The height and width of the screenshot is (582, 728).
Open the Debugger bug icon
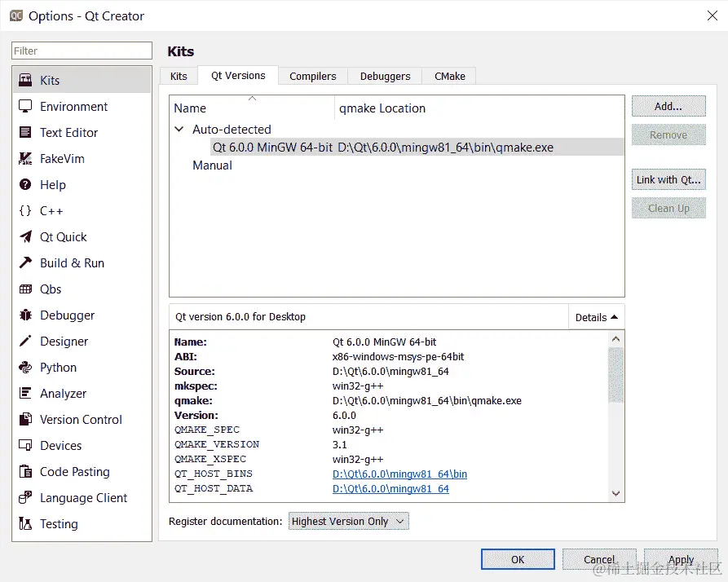coord(25,315)
